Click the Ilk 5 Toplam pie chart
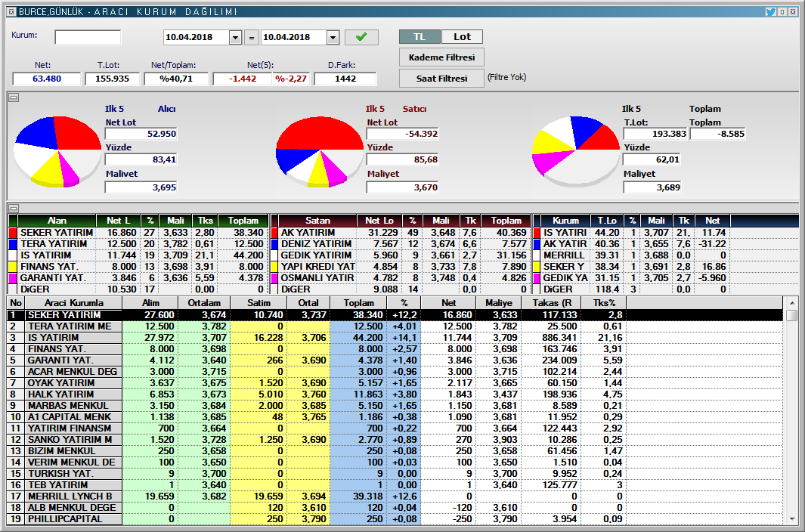The image size is (805, 532). (576, 151)
